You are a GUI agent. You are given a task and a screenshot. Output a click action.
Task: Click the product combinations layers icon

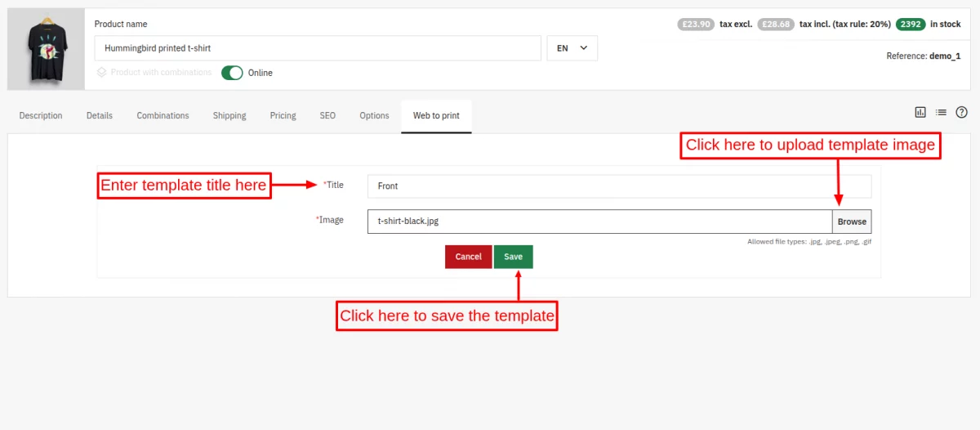coord(102,72)
